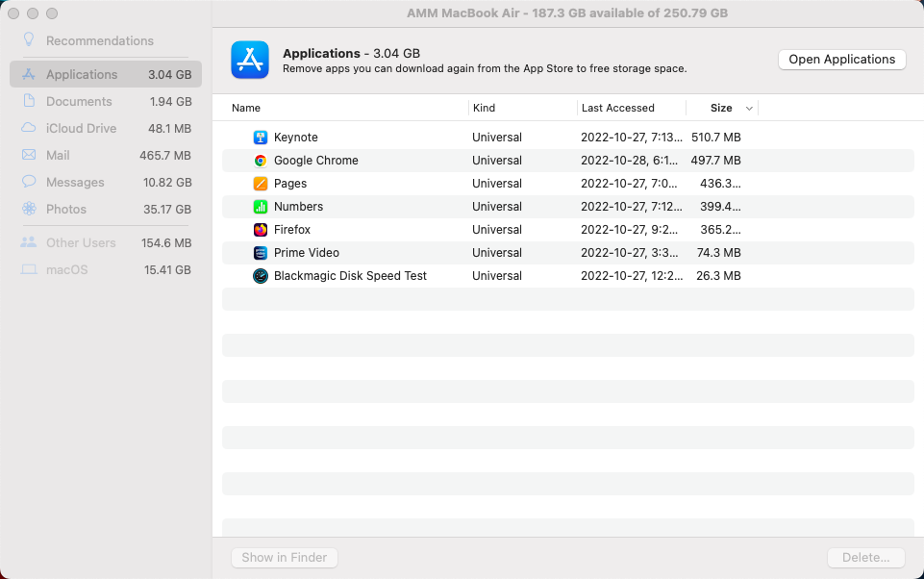This screenshot has width=924, height=579.
Task: Click Google Chrome's 2022-10-28 access date
Action: [630, 161]
